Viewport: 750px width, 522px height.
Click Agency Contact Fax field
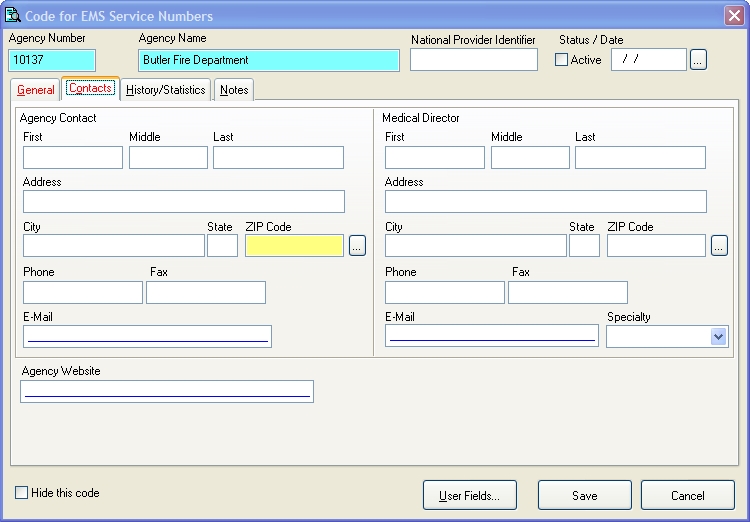coord(206,292)
